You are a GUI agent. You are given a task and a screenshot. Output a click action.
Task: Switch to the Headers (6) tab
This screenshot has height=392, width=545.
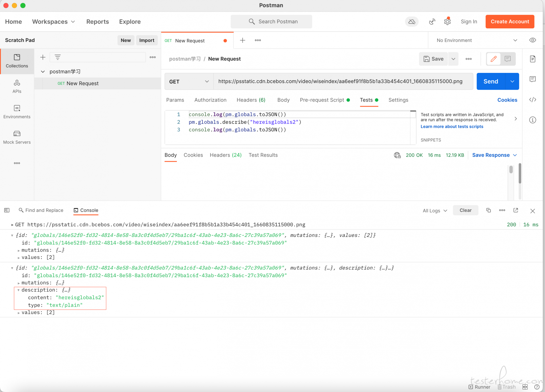tap(251, 100)
